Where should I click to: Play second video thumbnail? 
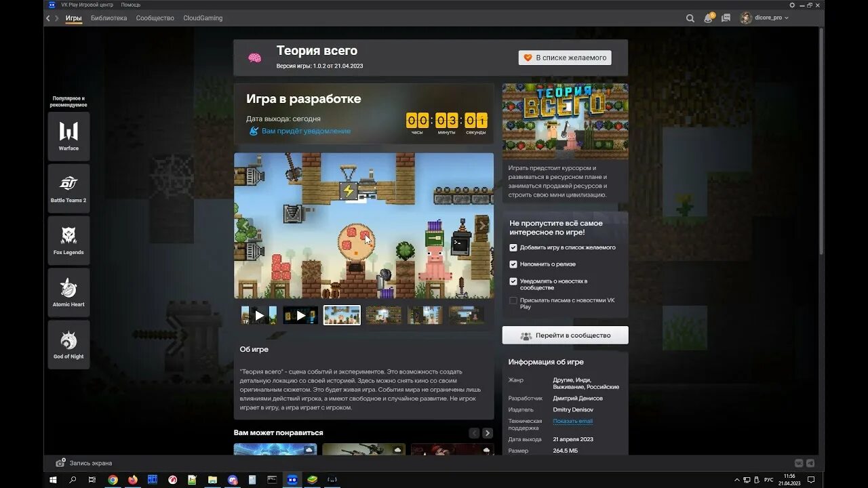(300, 315)
